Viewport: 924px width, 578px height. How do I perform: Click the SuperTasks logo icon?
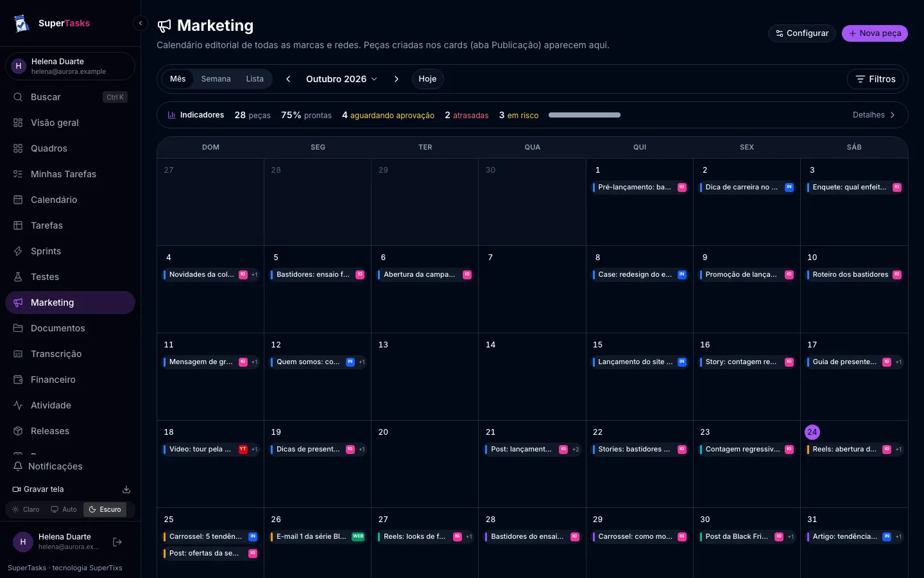22,23
